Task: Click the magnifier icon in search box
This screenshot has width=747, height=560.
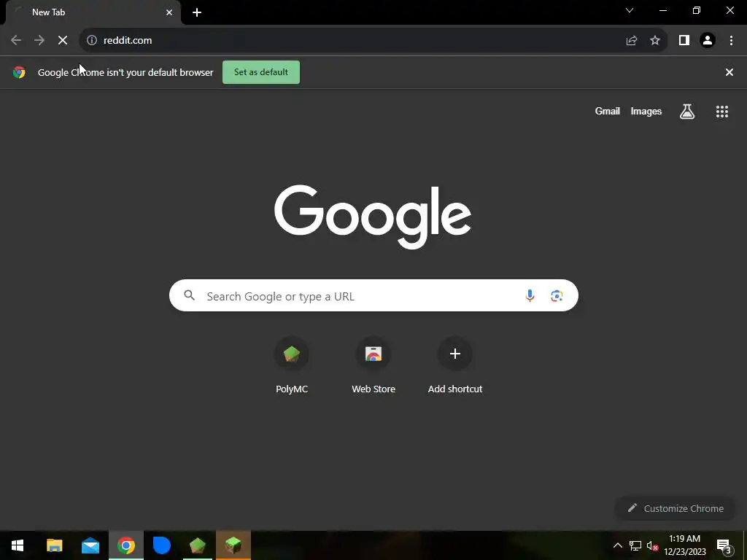Action: (189, 295)
